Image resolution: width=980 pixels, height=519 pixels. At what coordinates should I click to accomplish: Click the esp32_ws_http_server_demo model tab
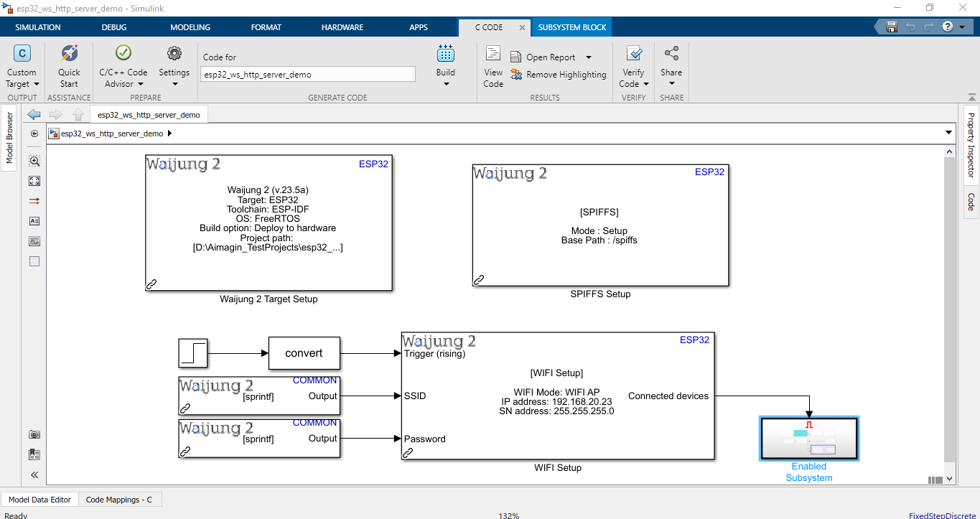click(x=149, y=115)
